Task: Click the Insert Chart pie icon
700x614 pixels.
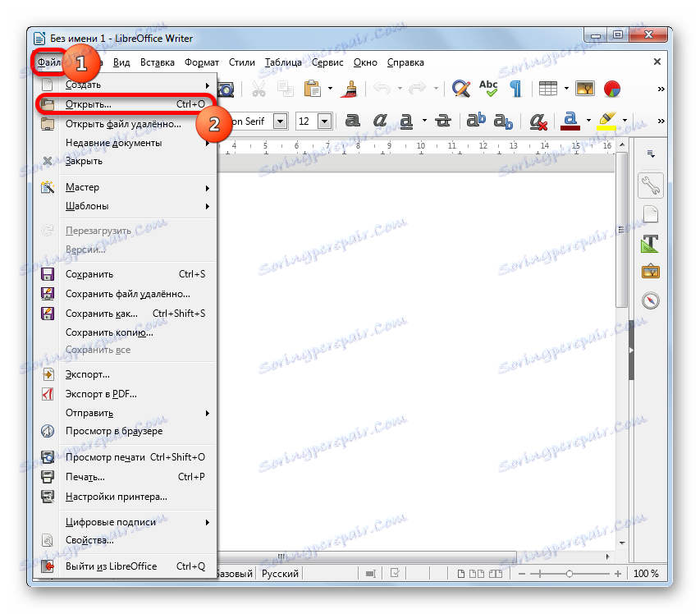Action: pos(612,89)
